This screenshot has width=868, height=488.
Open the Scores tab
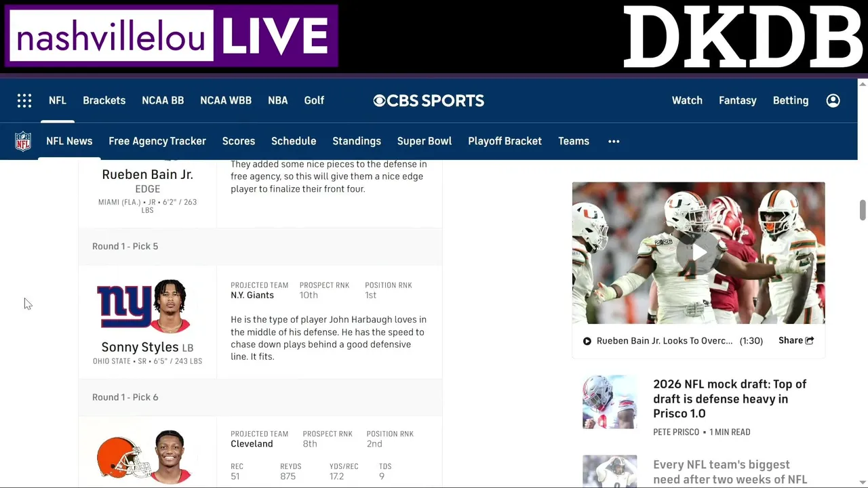pos(239,141)
